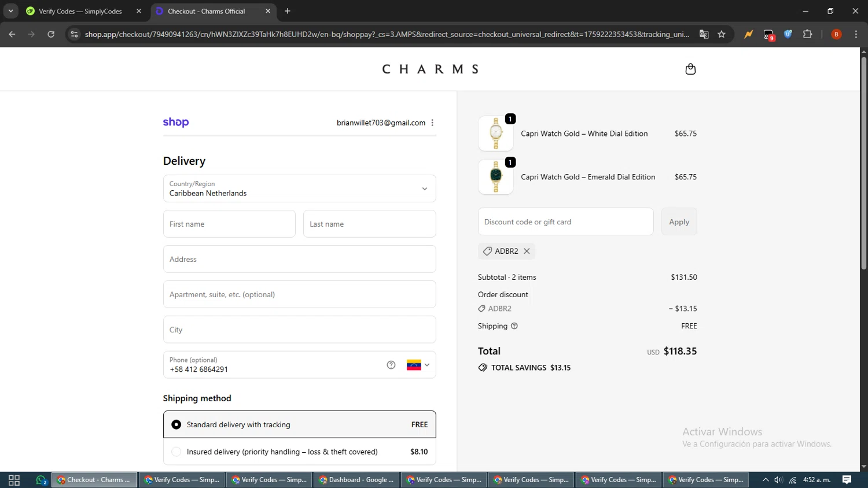Click the Apartment, suite, etc. field
The width and height of the screenshot is (868, 488).
click(x=300, y=294)
